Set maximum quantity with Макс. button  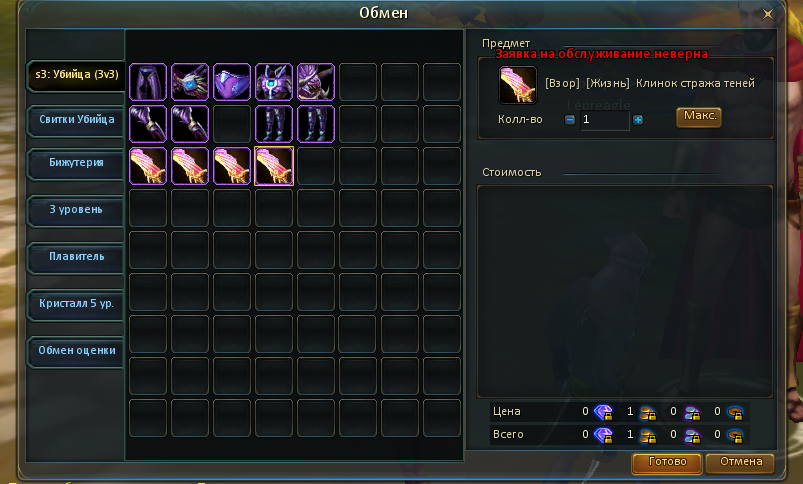[699, 116]
